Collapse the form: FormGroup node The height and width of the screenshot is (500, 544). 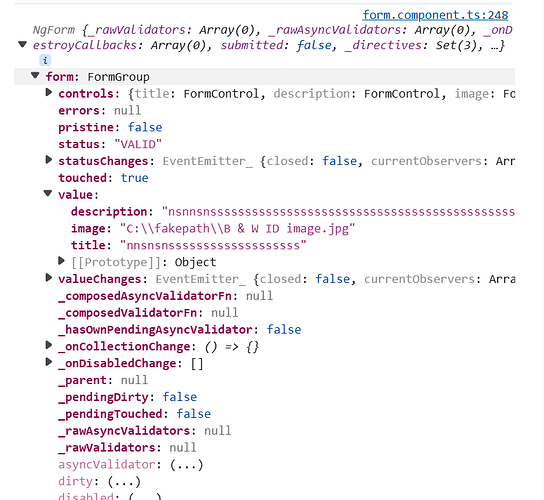35,75
